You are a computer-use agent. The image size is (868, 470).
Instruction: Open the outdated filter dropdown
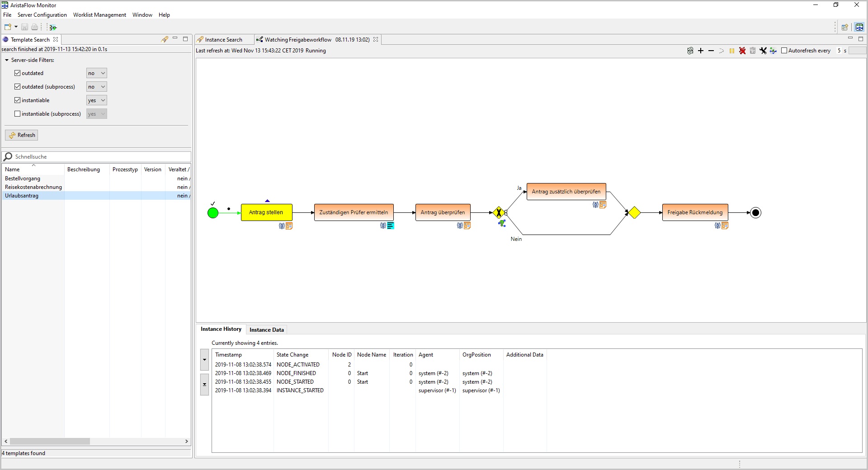pyautogui.click(x=96, y=73)
